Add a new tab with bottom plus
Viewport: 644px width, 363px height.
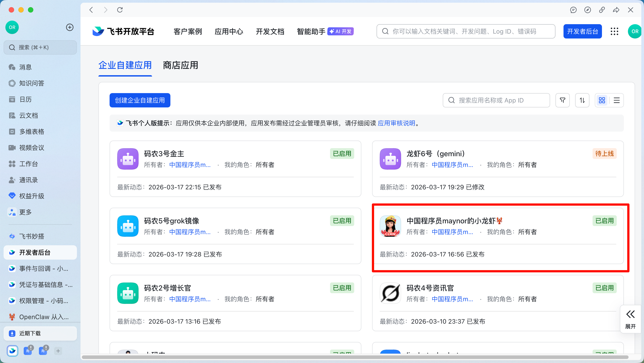coord(58,351)
